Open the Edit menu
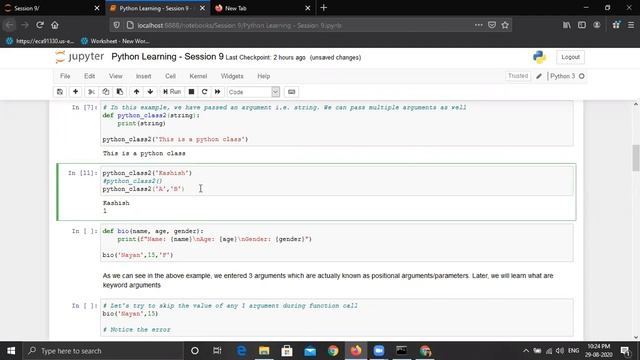 89,76
